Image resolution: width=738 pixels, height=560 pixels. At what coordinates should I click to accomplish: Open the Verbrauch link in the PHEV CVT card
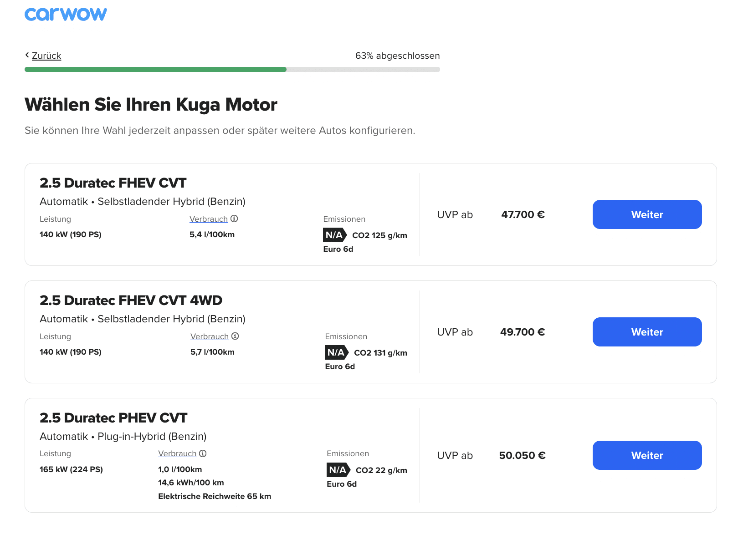pos(177,453)
